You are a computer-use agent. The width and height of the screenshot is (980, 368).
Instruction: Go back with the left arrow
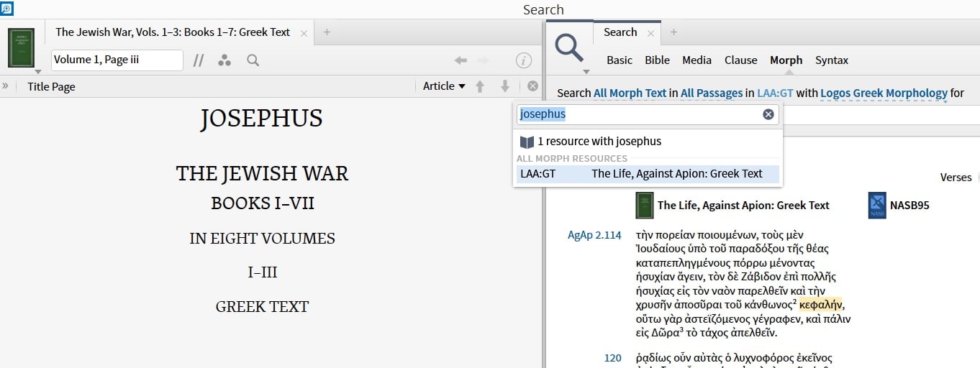[460, 60]
